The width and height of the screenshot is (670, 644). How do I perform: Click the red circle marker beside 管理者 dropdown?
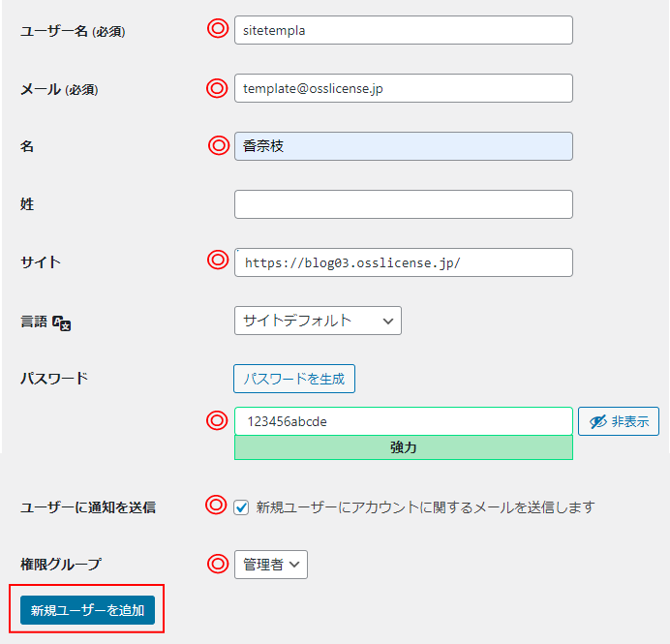pyautogui.click(x=218, y=563)
